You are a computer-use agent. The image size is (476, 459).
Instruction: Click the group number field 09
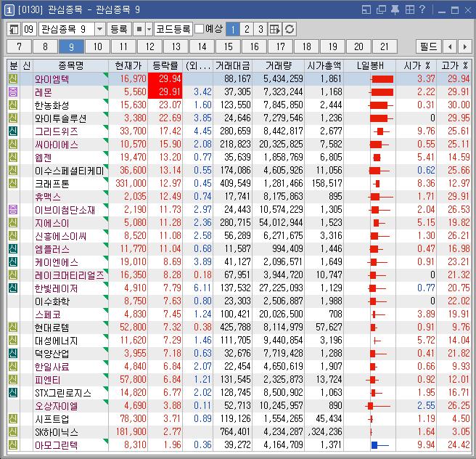tap(29, 29)
